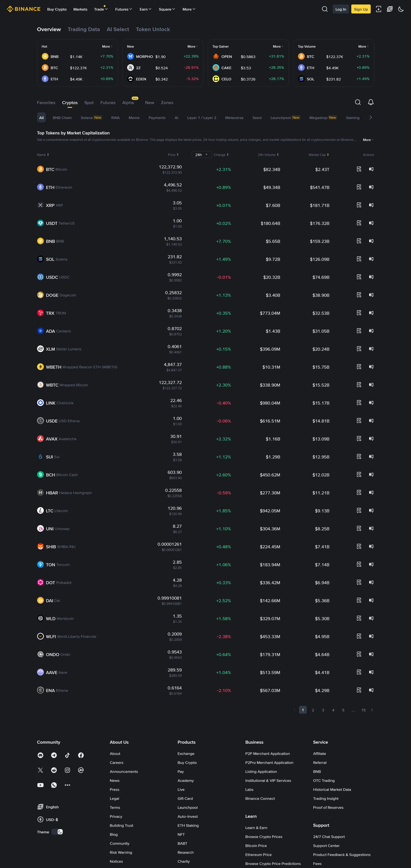Open the Proof of Reserves footer link

point(328,807)
